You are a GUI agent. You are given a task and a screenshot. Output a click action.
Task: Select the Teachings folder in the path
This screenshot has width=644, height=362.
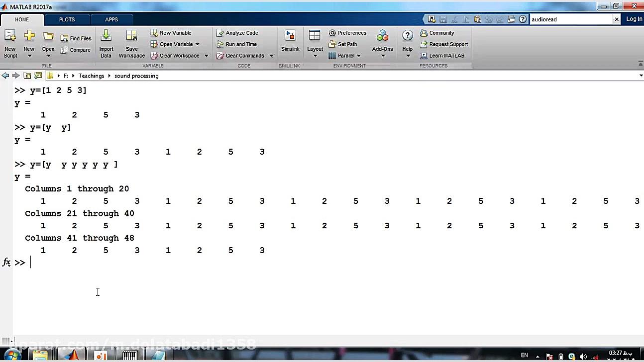(x=91, y=76)
